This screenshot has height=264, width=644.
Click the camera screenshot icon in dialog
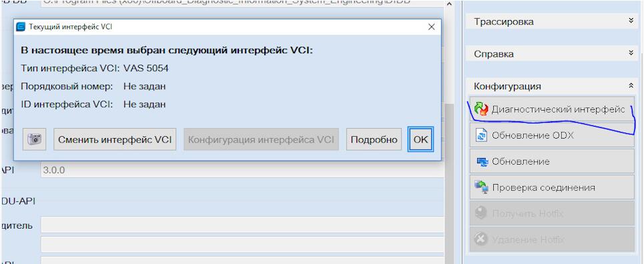35,139
